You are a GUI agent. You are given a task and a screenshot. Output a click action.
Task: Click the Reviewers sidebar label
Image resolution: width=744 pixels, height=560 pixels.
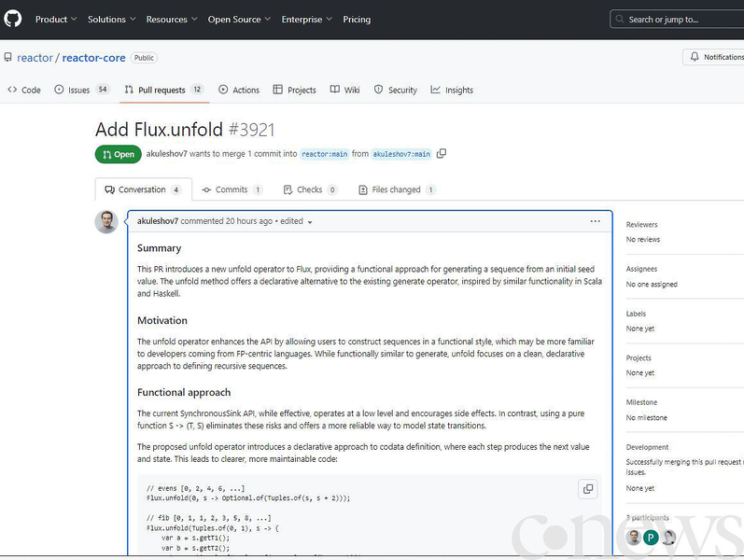641,225
